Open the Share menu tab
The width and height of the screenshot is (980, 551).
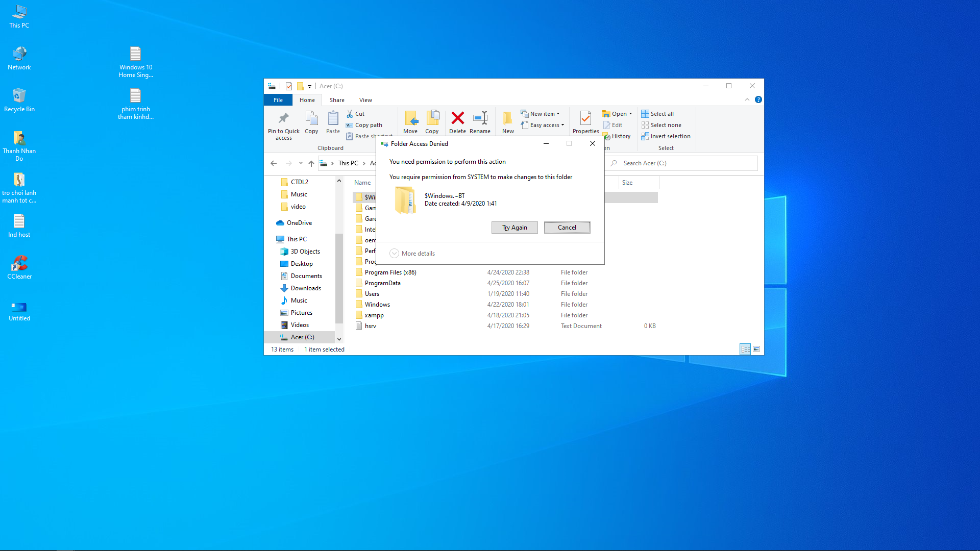pyautogui.click(x=336, y=99)
